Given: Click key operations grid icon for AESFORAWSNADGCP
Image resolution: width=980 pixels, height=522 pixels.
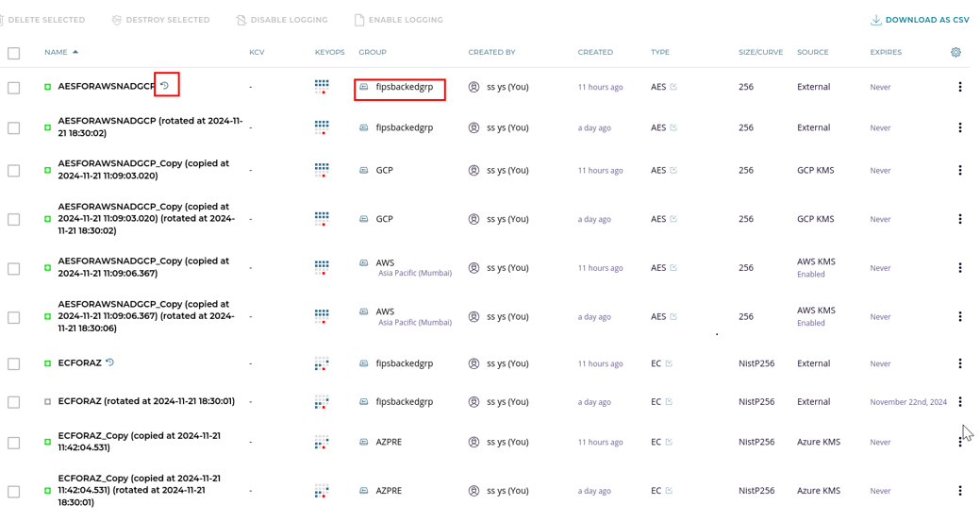Looking at the screenshot, I should (322, 87).
